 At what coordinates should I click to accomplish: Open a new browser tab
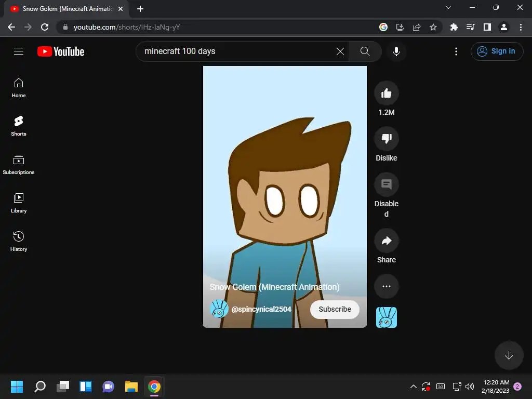[x=140, y=9]
